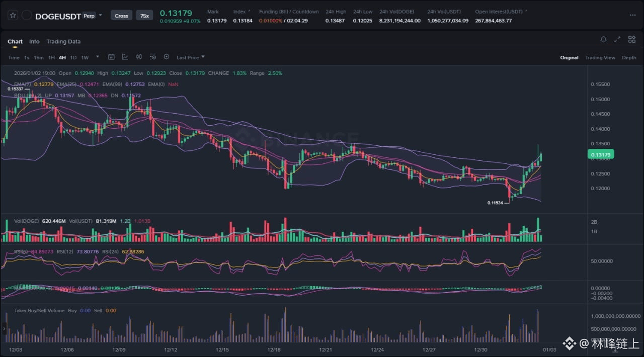Click the EMA(7) indicator label
The width and height of the screenshot is (644, 357).
[x=23, y=84]
